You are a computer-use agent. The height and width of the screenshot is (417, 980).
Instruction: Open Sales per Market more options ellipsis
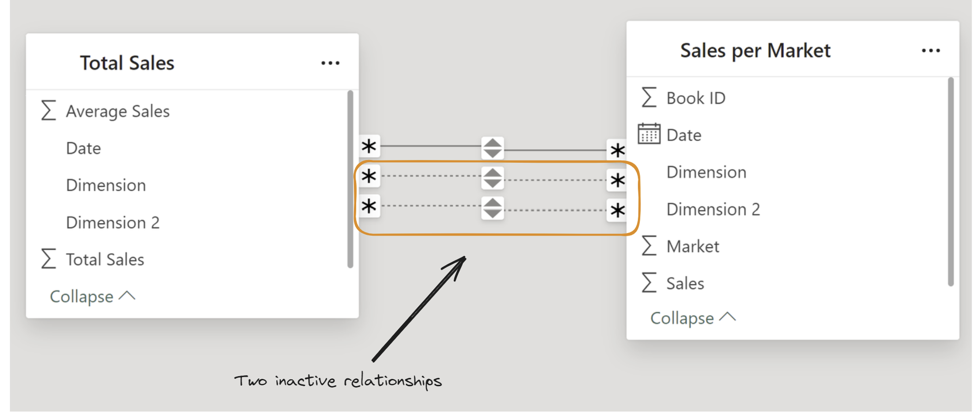tap(931, 51)
